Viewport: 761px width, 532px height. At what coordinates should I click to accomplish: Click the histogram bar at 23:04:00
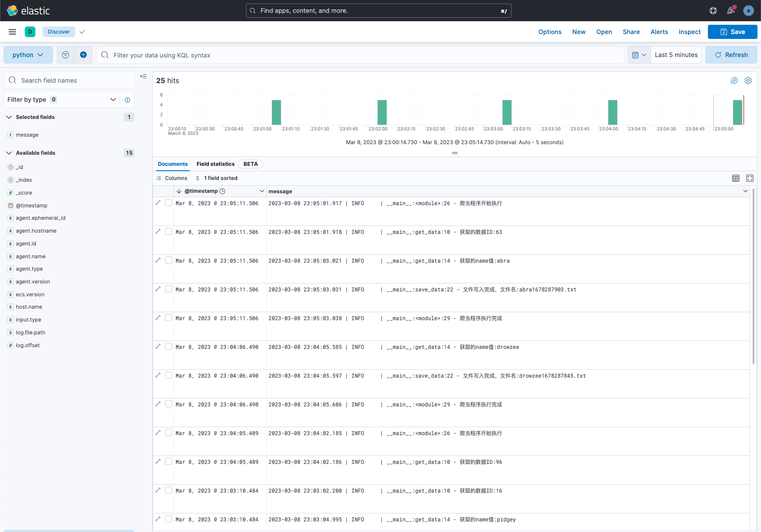[x=613, y=112]
